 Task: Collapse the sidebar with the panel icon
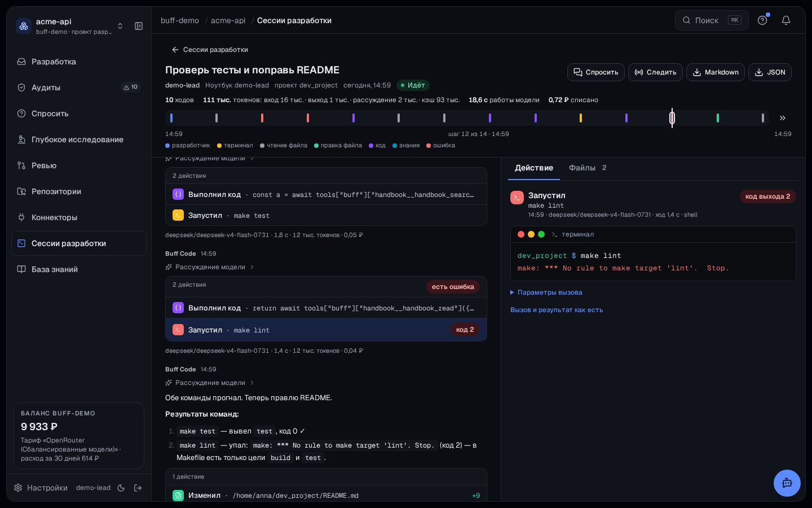[139, 26]
